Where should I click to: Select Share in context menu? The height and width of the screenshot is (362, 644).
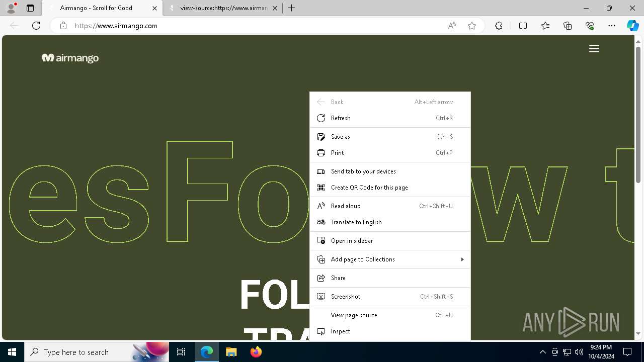(390, 278)
